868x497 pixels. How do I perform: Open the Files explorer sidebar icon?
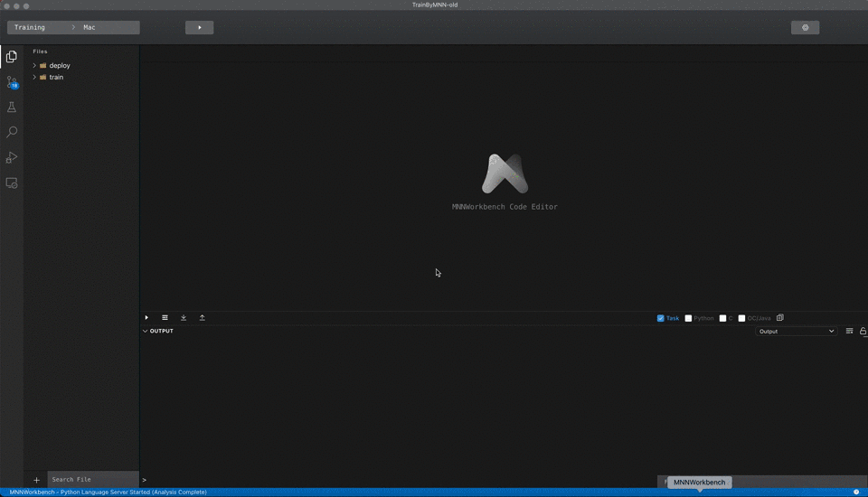[x=11, y=56]
